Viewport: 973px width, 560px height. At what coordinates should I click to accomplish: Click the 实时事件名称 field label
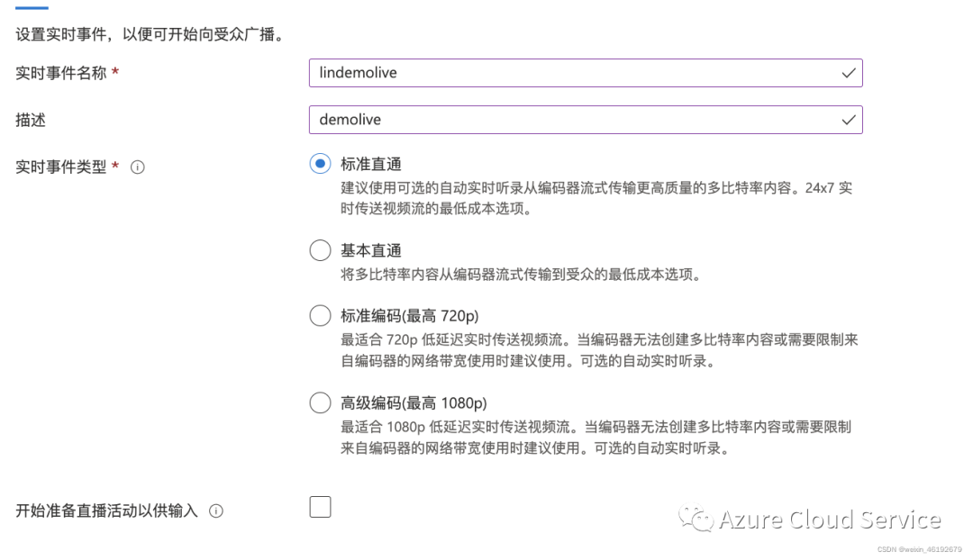(61, 73)
